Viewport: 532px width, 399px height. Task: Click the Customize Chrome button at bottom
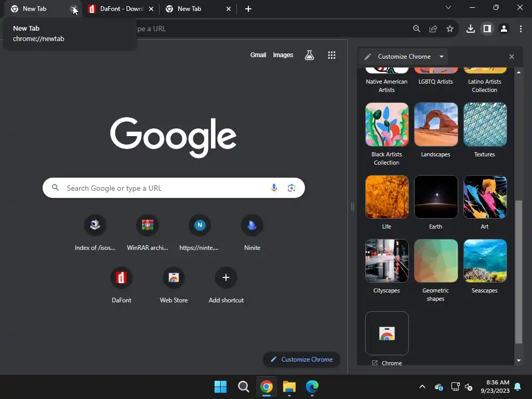tap(301, 360)
